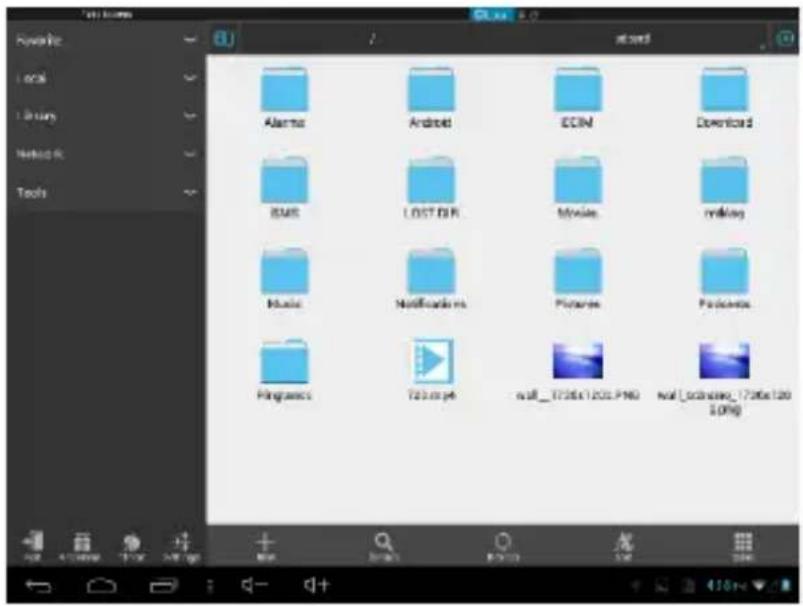Open the Alarms folder
The image size is (803, 606).
point(284,97)
